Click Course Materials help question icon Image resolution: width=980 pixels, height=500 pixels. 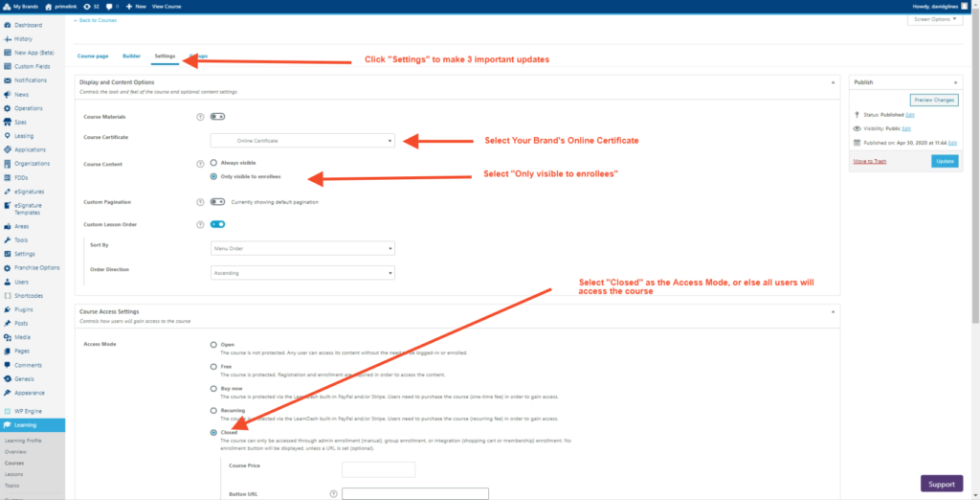[x=201, y=117]
